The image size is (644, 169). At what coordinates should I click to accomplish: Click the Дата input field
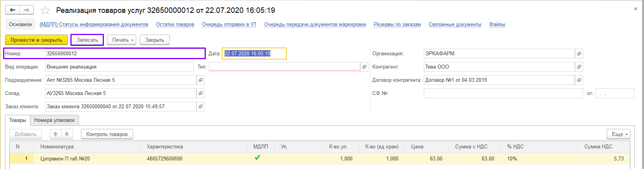click(x=254, y=54)
